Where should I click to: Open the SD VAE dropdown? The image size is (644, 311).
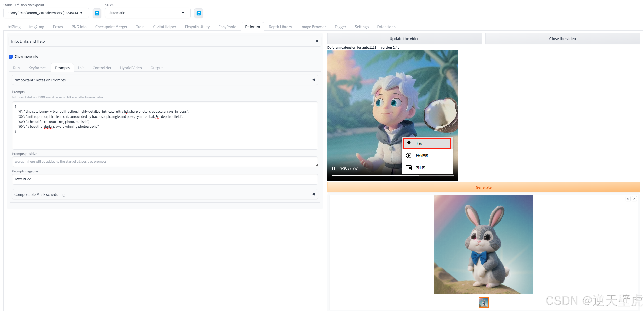point(147,13)
